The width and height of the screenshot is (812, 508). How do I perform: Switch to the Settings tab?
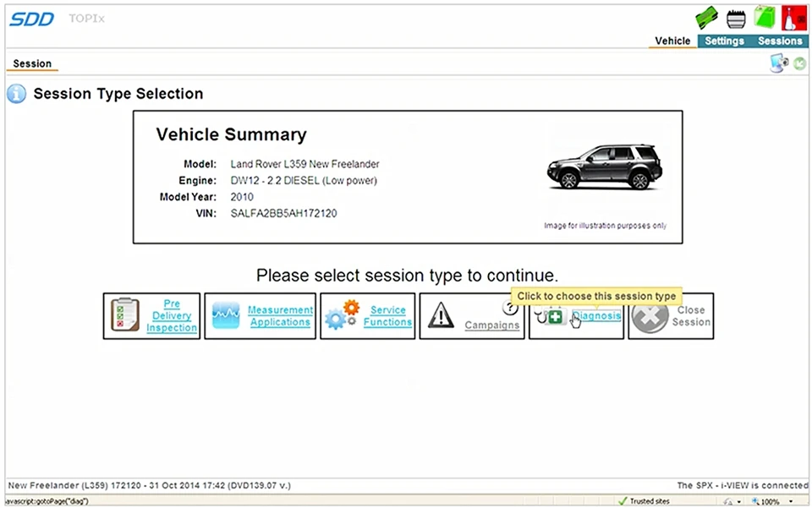724,41
